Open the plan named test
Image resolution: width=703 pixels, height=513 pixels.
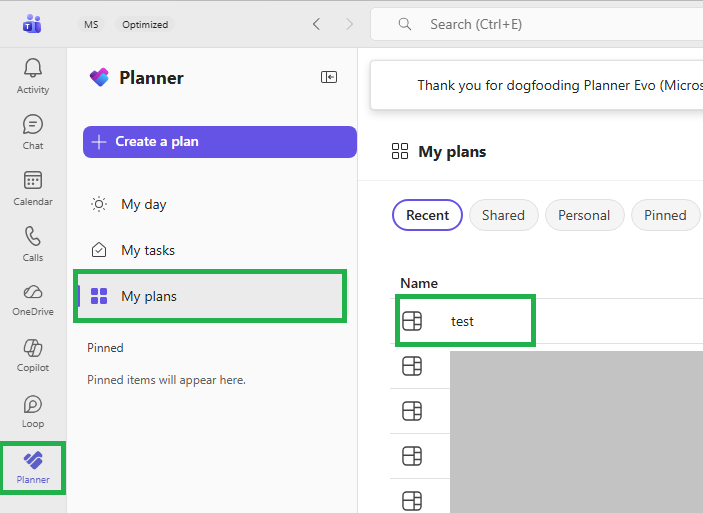[462, 322]
